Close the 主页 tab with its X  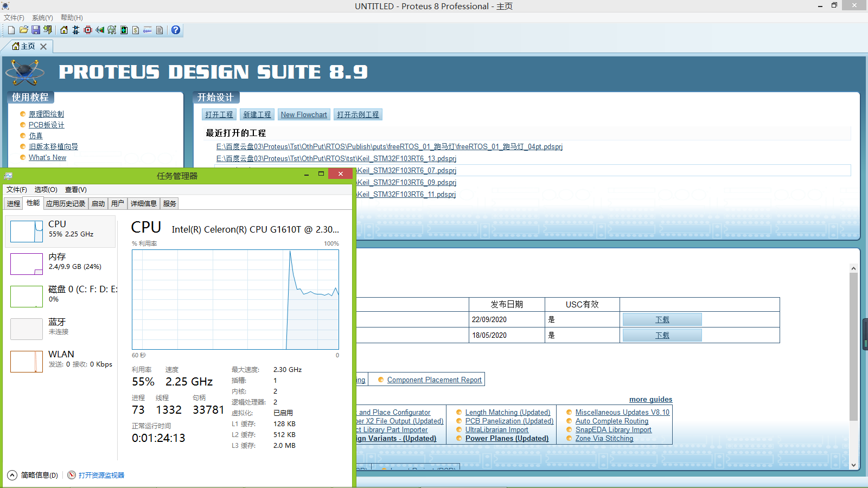(x=43, y=47)
